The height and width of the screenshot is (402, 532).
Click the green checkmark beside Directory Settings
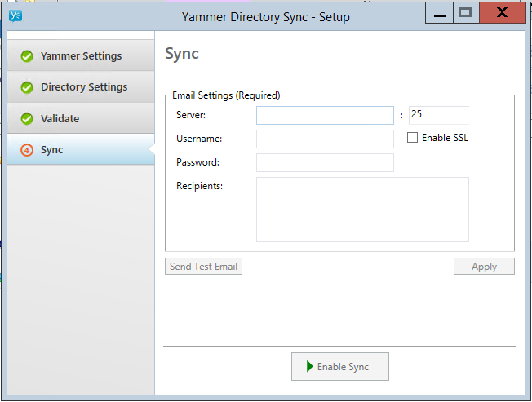coord(27,87)
